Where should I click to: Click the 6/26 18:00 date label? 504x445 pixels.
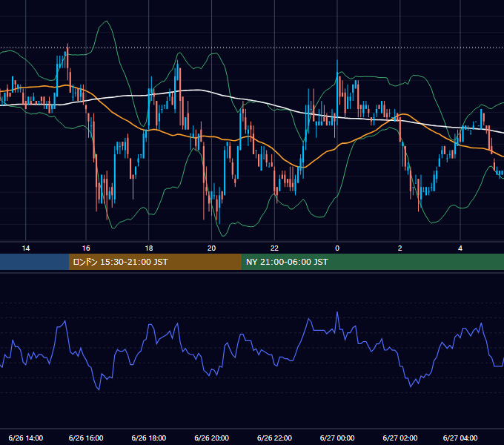149,438
